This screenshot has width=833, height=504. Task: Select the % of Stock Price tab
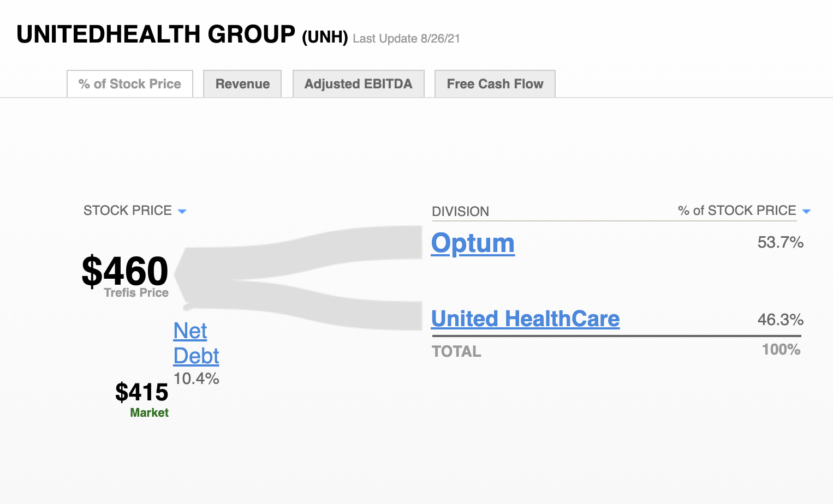pos(130,84)
